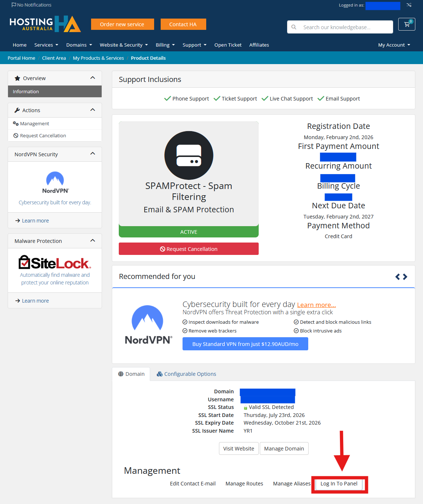
Task: Go to Portal Home breadcrumb
Action: pos(21,58)
